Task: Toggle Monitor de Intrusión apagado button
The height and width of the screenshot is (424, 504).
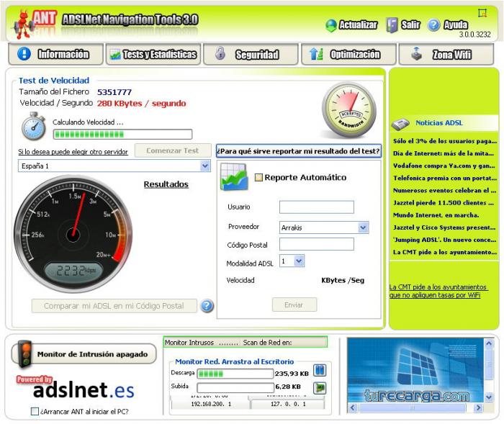Action: (x=84, y=354)
